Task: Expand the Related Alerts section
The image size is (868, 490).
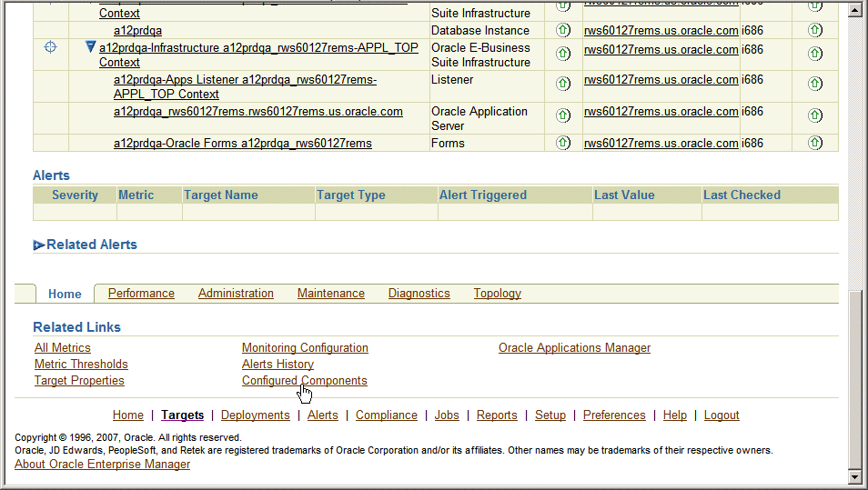Action: click(x=39, y=245)
